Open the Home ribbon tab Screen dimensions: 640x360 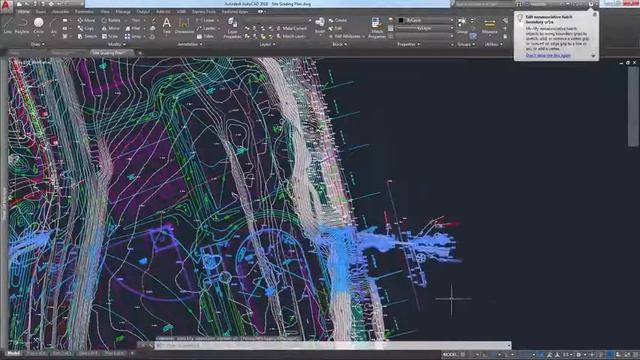click(23, 12)
